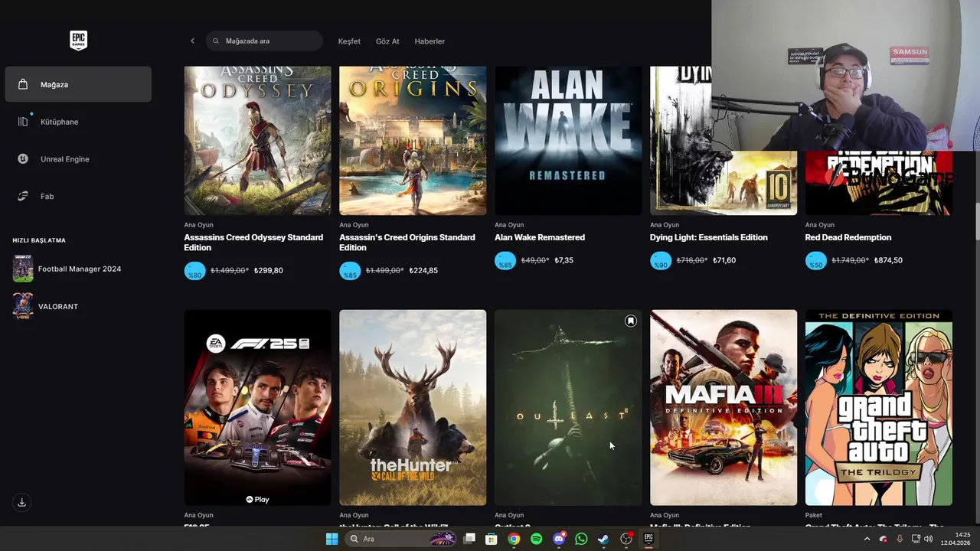Click the microphone tray icon
This screenshot has width=980, height=551.
(900, 539)
